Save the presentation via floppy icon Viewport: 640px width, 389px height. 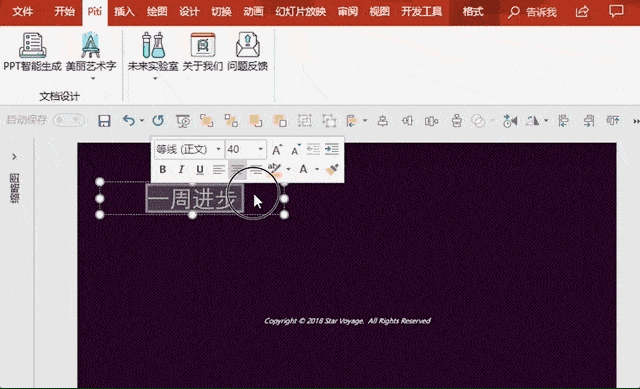[104, 121]
